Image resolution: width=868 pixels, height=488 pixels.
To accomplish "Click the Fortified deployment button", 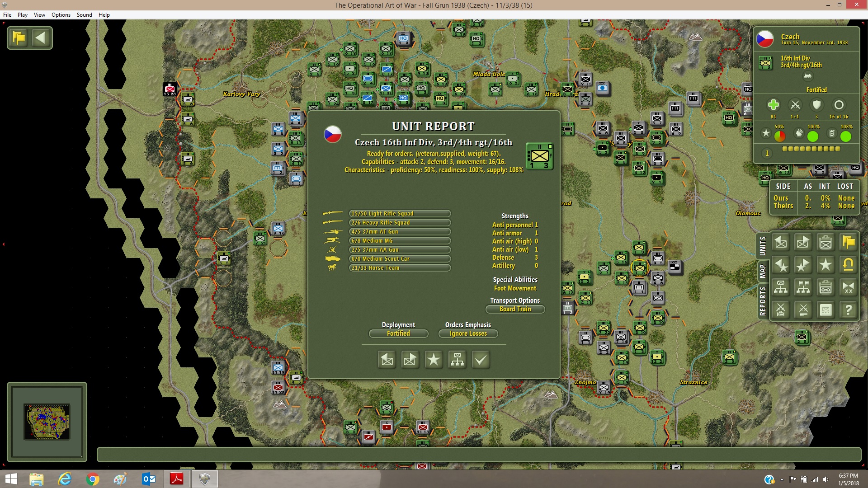I will (398, 333).
